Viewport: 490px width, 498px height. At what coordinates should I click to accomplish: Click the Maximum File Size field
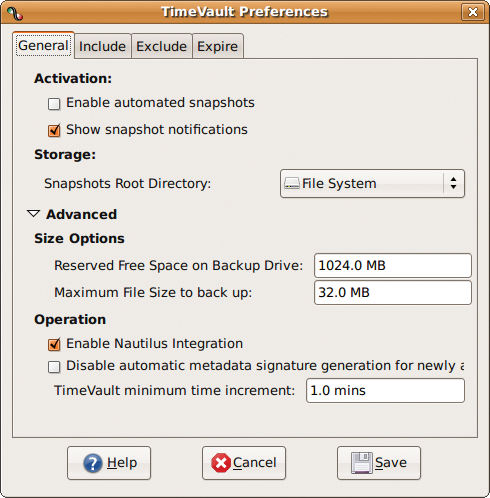point(393,293)
